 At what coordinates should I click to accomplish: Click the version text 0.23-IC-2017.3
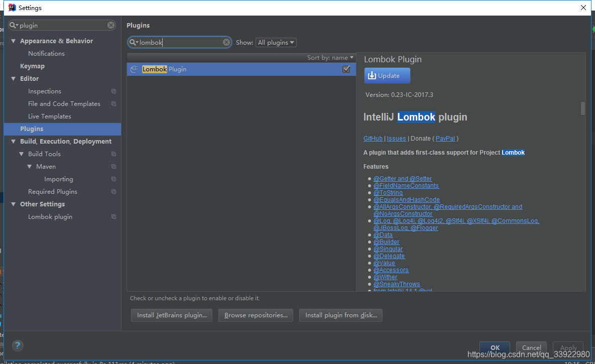click(412, 94)
